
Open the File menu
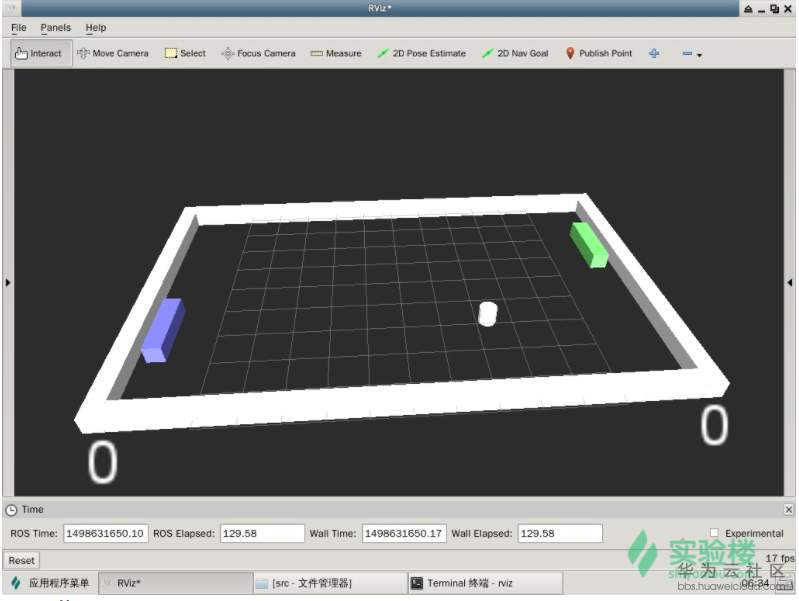18,28
